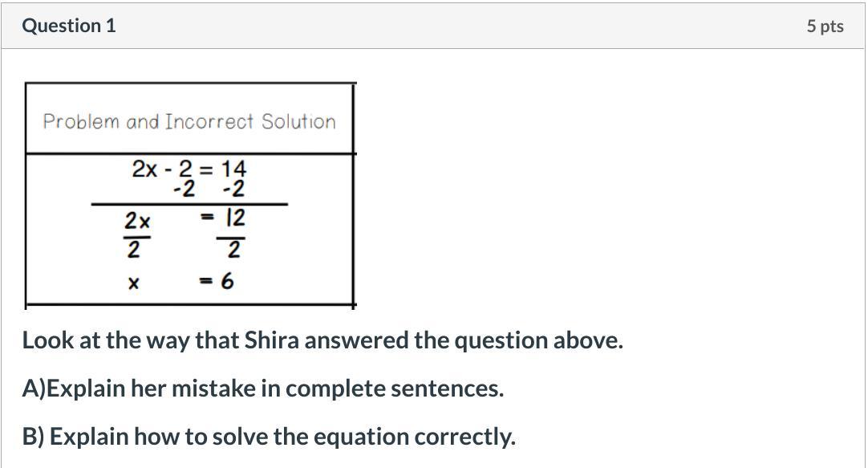Click the word "Incorrect" in the image header
Image resolution: width=868 pixels, height=468 pixels.
tap(209, 121)
